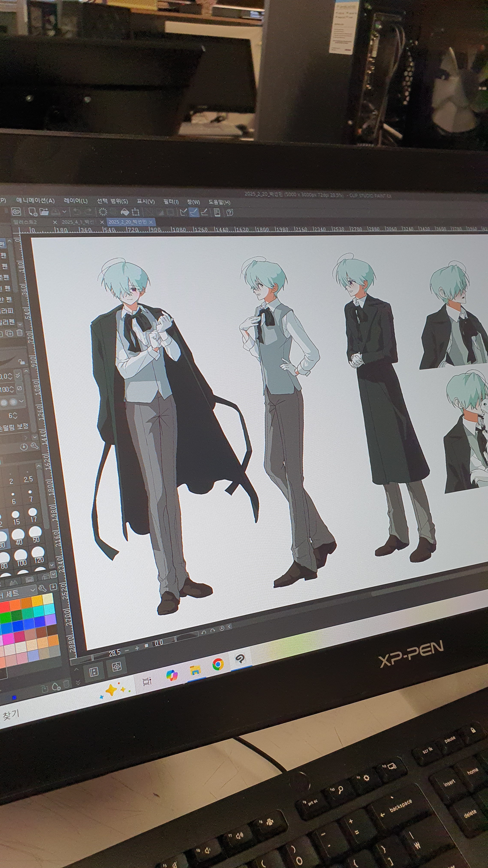Screen dimensions: 488x868
Task: Open the 선택 범위(S) menu
Action: click(x=113, y=201)
